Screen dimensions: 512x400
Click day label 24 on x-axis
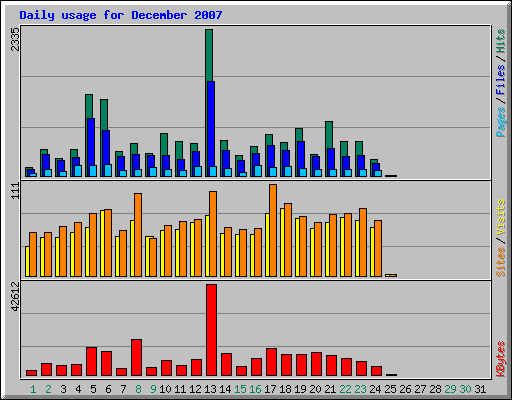(375, 389)
